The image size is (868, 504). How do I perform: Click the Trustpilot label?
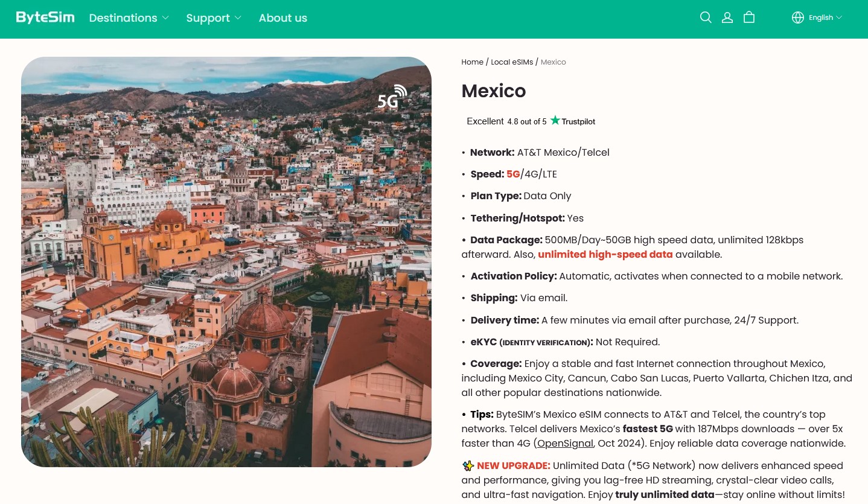(578, 121)
